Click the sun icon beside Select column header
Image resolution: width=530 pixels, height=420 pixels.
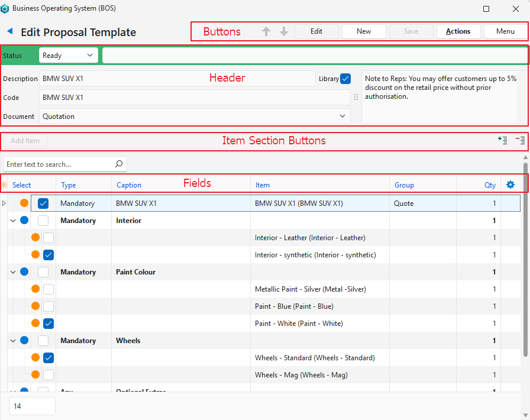tap(5, 185)
